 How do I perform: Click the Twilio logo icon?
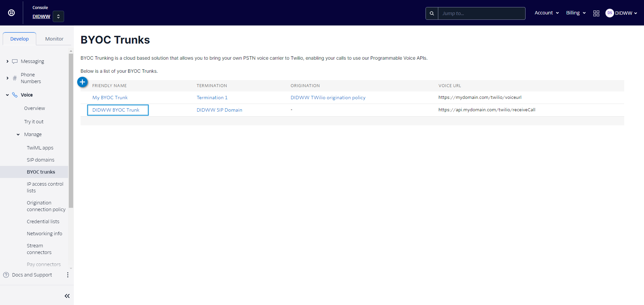(11, 13)
